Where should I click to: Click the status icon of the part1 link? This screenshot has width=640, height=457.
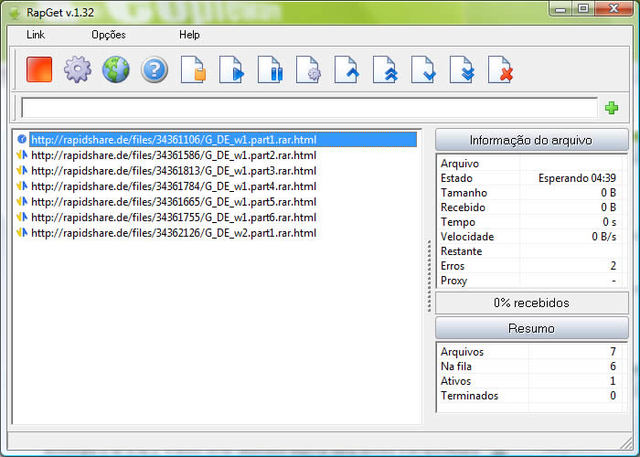(x=22, y=140)
